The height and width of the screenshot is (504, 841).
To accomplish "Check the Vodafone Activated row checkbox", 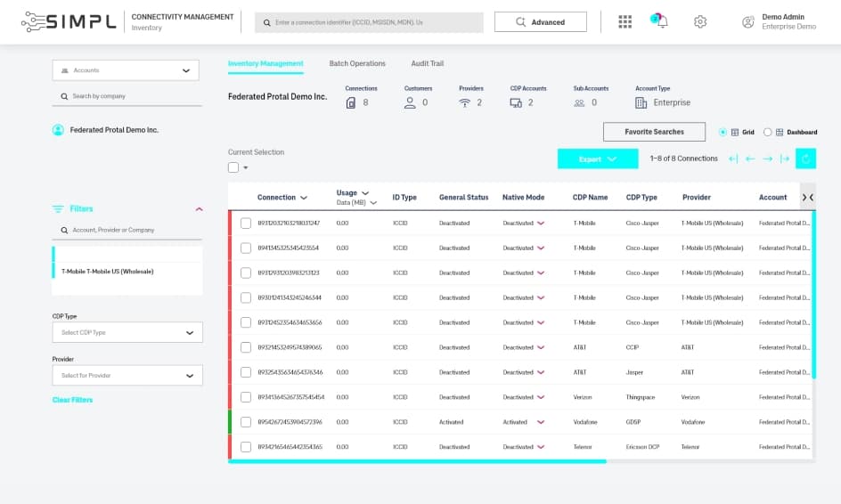I will 246,422.
